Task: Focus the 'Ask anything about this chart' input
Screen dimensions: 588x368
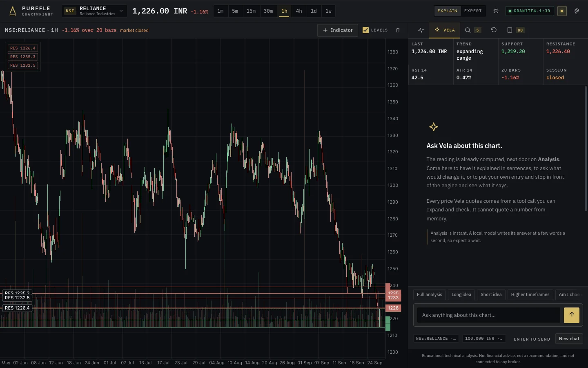Action: [x=489, y=315]
